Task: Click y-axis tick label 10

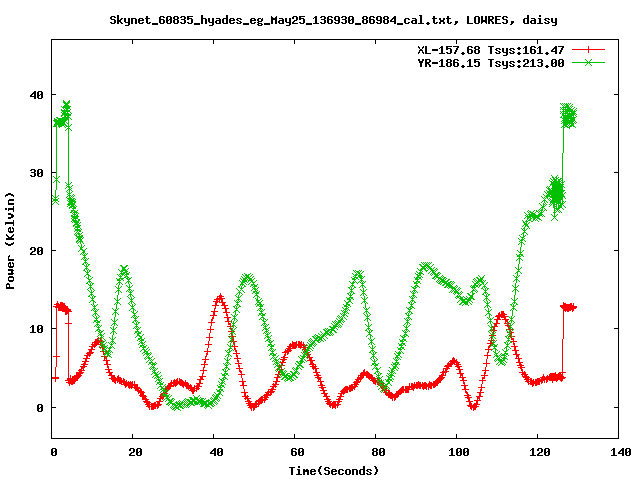Action: (36, 329)
